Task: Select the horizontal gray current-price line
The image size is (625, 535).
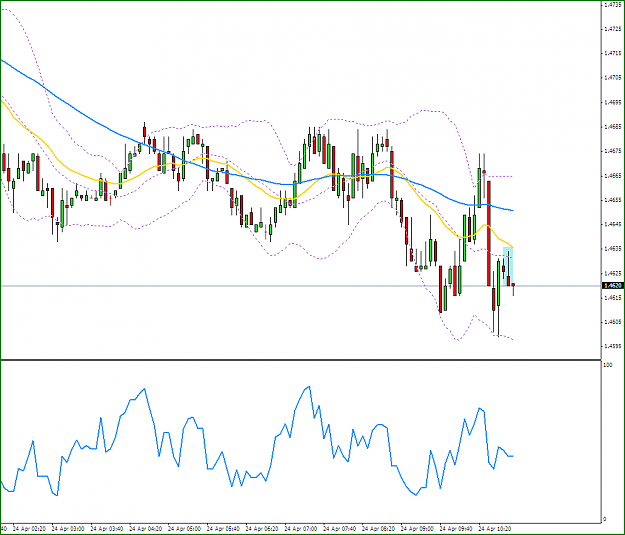Action: (x=301, y=286)
